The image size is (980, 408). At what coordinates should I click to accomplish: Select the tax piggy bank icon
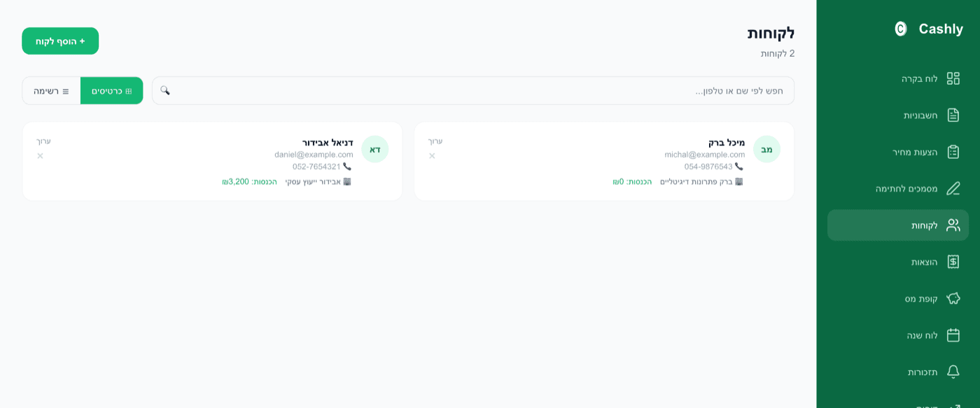(x=953, y=298)
